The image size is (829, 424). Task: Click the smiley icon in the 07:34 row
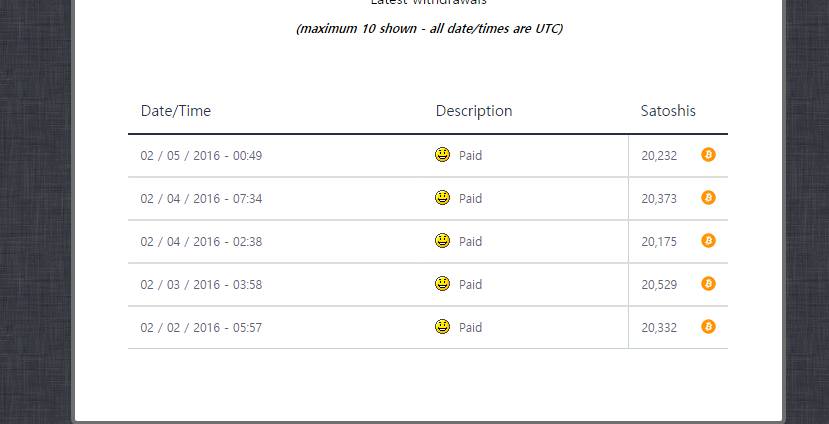click(x=443, y=198)
